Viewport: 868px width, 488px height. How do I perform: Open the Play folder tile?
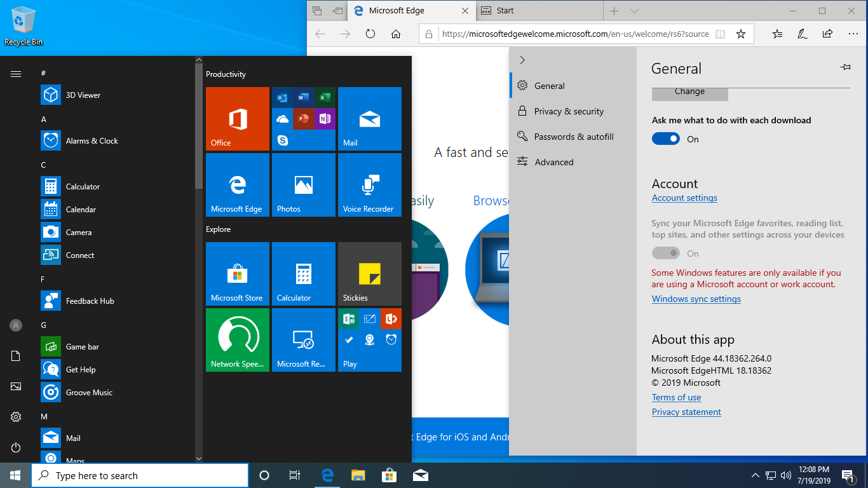click(x=370, y=340)
